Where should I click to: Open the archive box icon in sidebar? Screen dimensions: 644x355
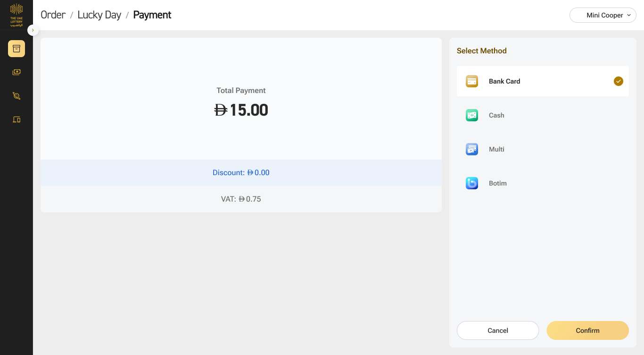click(17, 49)
